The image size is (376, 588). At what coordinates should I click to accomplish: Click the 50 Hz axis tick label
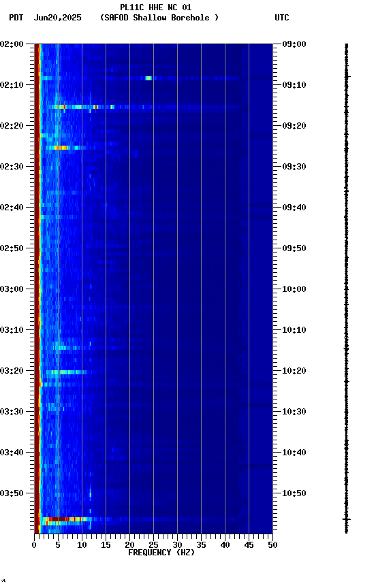[272, 545]
